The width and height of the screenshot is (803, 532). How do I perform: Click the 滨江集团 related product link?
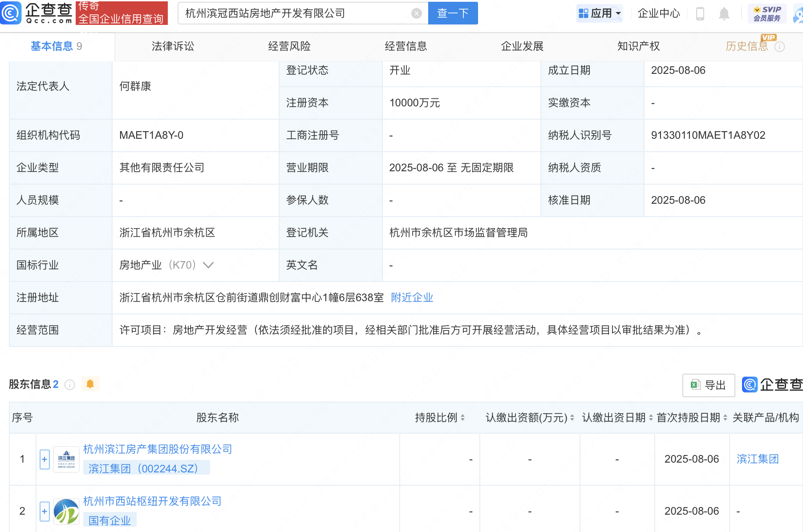[758, 459]
